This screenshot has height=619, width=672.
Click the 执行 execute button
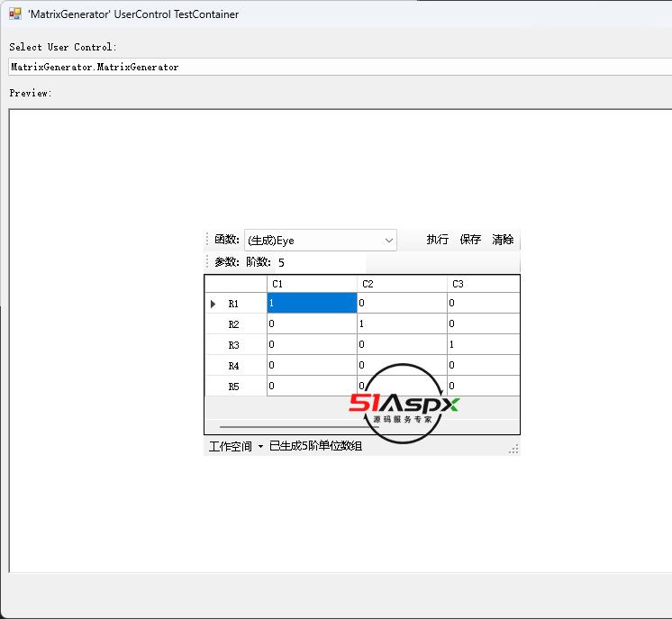coord(438,240)
